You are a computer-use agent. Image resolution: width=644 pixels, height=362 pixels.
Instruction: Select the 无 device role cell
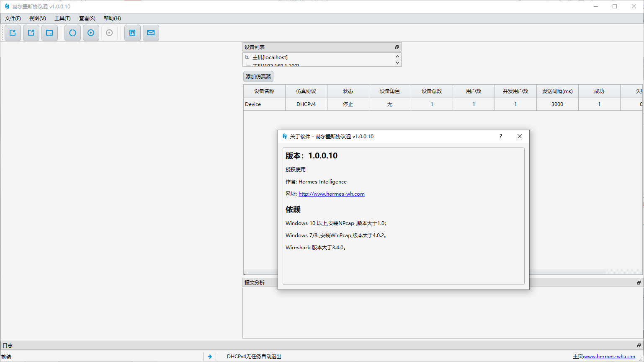390,104
